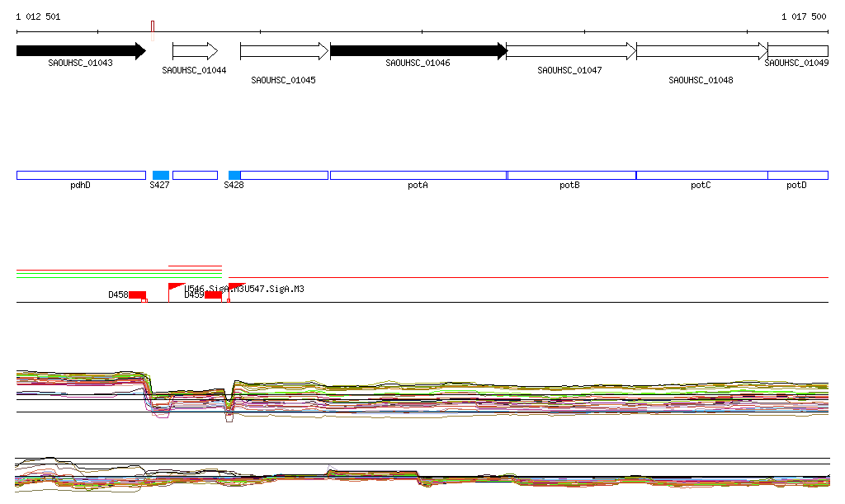
Task: Click the SAOUHSC_01047 gene arrow
Action: coord(570,51)
